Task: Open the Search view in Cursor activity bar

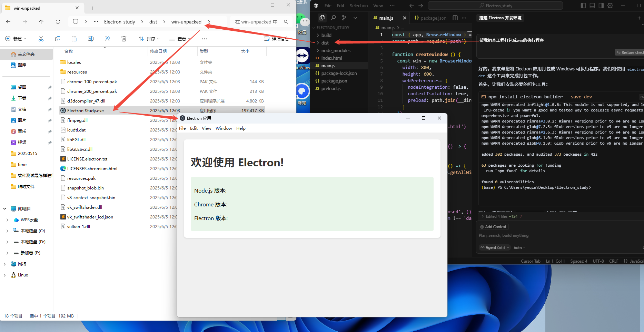Action: click(x=333, y=18)
